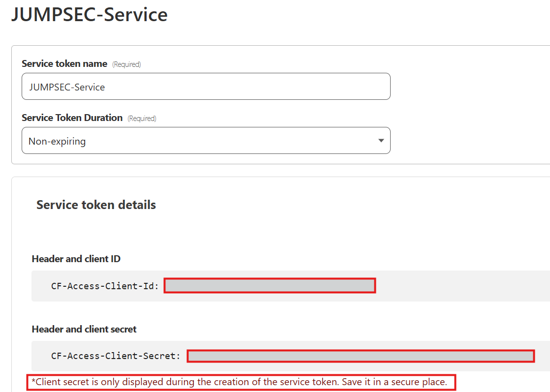Click the Required hint next to Token Duration

pyautogui.click(x=142, y=119)
